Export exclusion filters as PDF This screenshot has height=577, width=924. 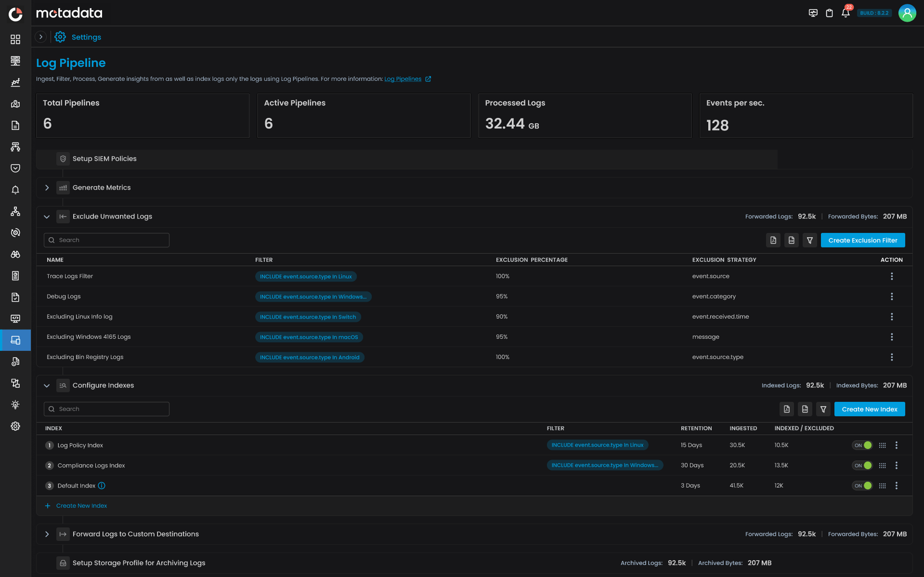[773, 240]
